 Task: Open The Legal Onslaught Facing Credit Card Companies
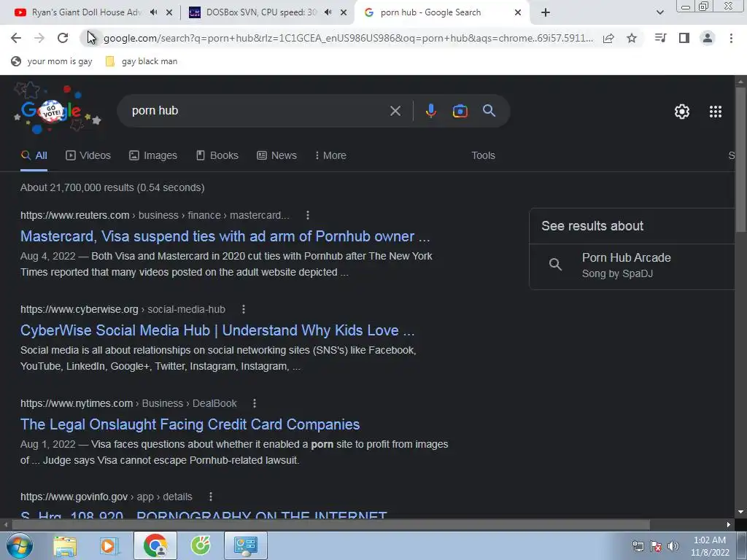[190, 425]
